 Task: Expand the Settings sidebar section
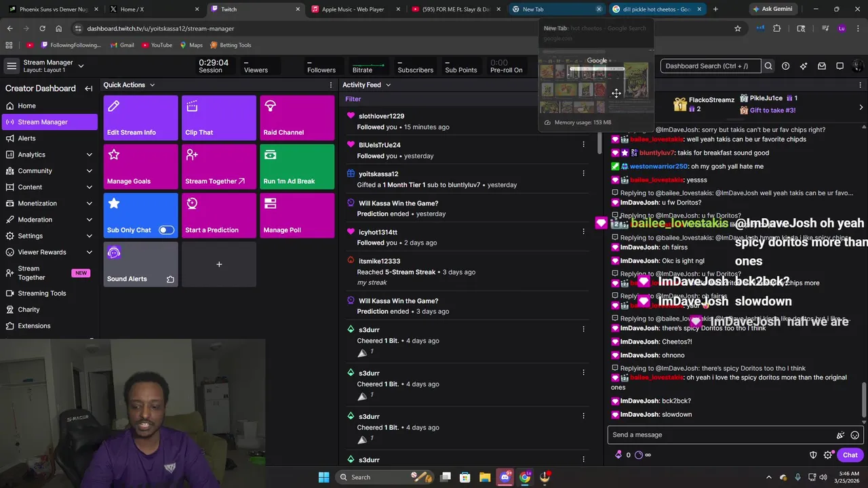(90, 236)
